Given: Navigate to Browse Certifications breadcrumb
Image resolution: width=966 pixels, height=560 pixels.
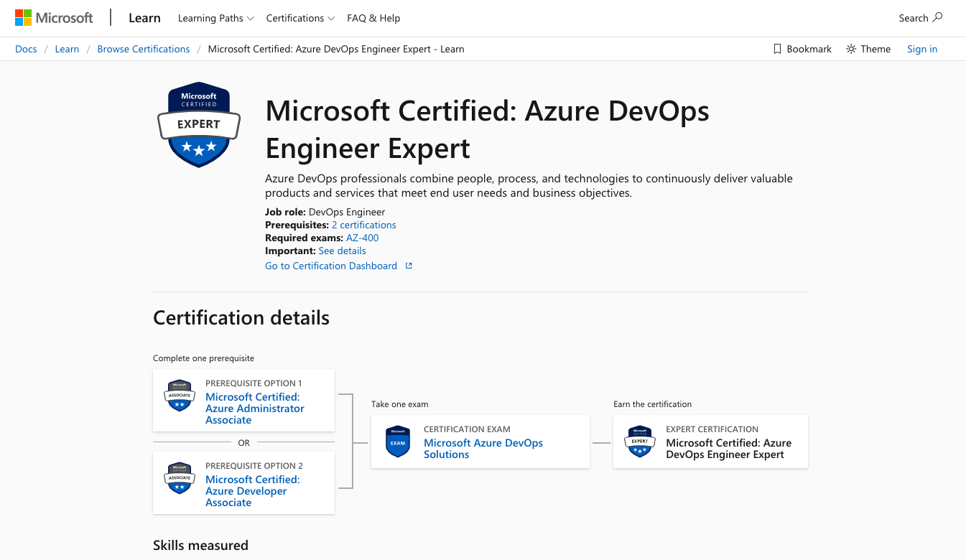Looking at the screenshot, I should coord(143,49).
